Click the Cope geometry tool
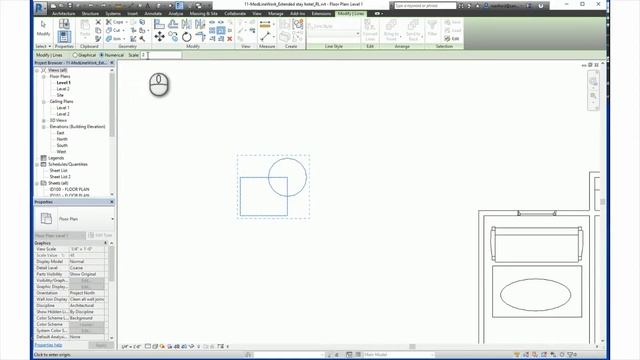The height and width of the screenshot is (360, 640). [116, 22]
